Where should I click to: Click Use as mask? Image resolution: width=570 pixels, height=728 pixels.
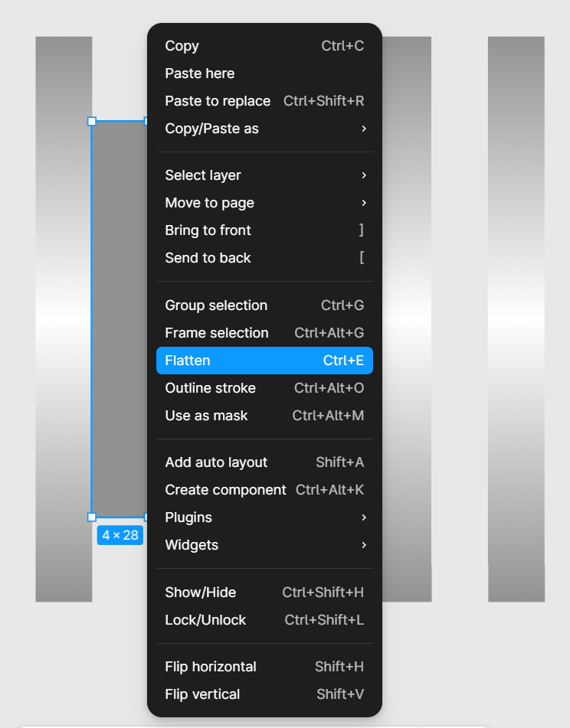pyautogui.click(x=207, y=416)
